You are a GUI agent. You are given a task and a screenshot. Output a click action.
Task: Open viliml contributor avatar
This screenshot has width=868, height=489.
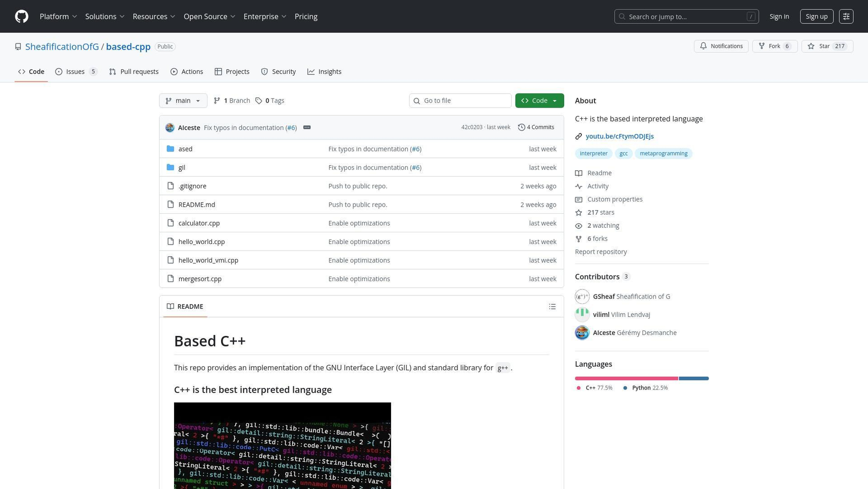[x=582, y=315]
